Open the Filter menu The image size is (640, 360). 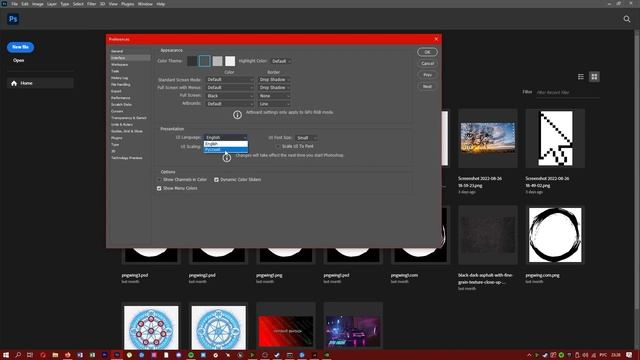(x=91, y=4)
